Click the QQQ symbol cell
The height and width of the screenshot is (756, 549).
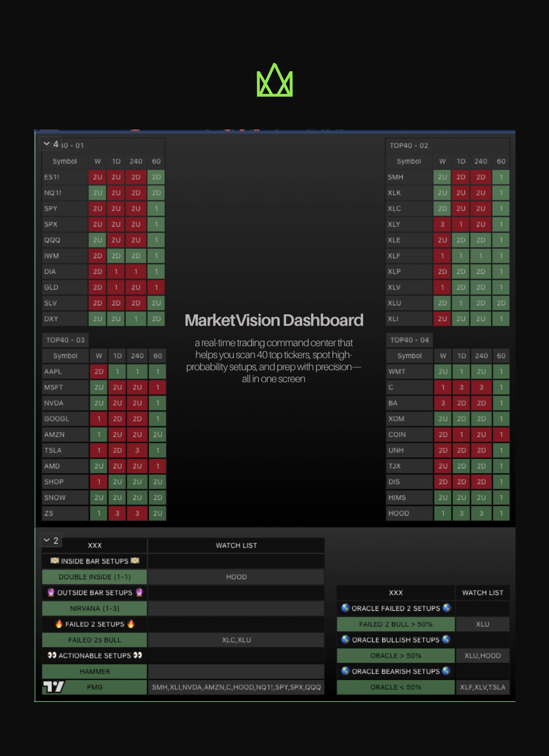65,240
